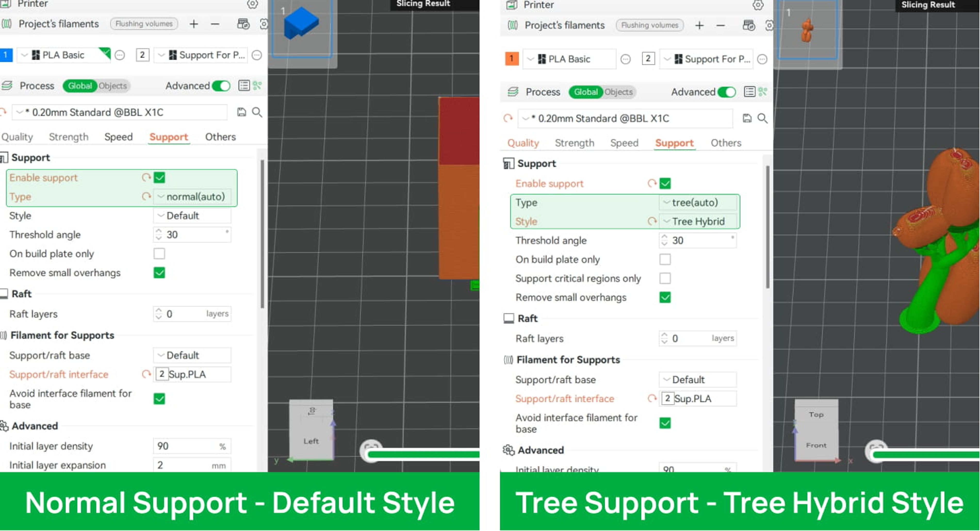Image resolution: width=980 pixels, height=531 pixels.
Task: Click orange filament 1 color swatch, right panel
Action: tap(512, 59)
